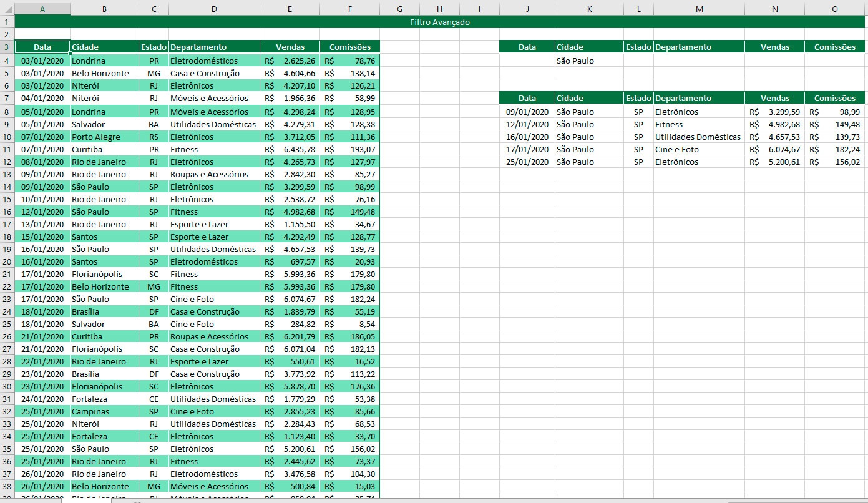868x503 pixels.
Task: Click row header 20
Action: pos(7,261)
